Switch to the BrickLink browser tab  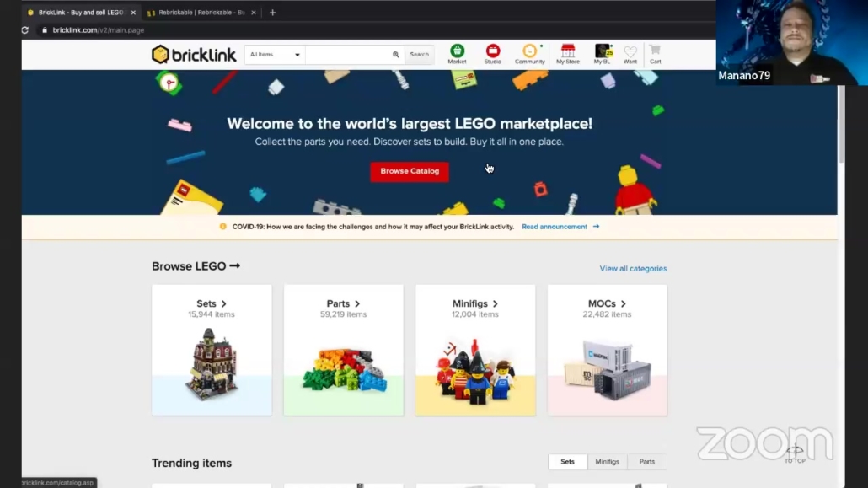[x=80, y=12]
